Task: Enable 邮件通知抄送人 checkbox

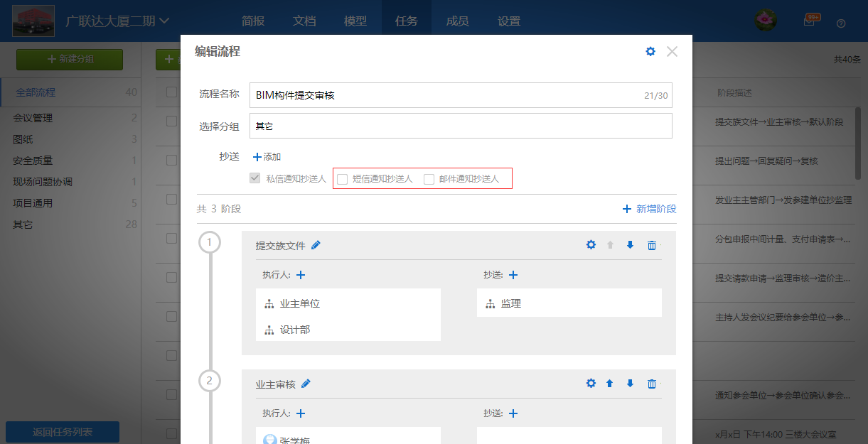Action: point(429,179)
